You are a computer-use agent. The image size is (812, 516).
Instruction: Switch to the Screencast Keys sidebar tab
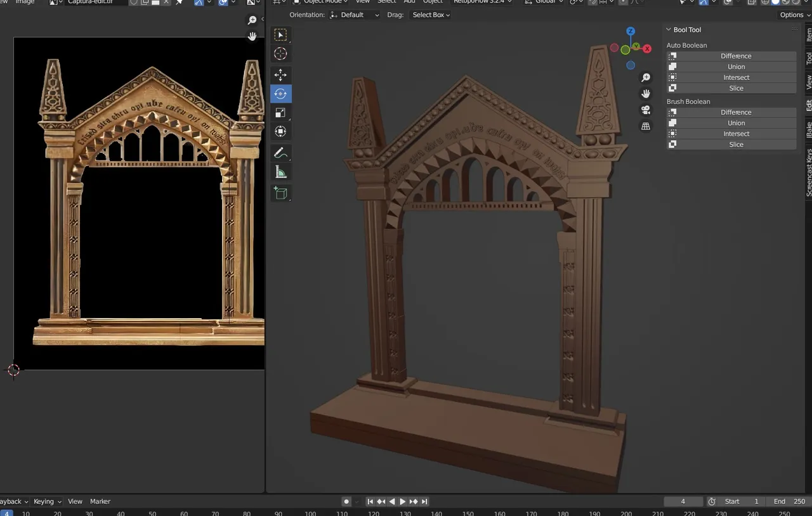tap(809, 173)
